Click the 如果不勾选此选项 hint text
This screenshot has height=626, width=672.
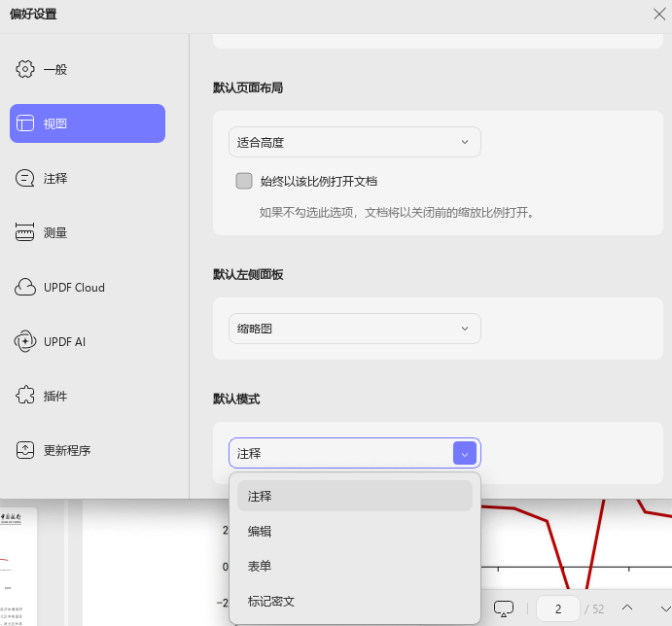click(397, 212)
